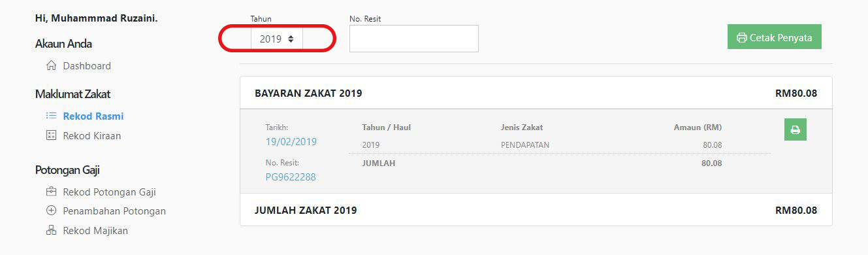Image resolution: width=868 pixels, height=255 pixels.
Task: Open the Dashboard menu item
Action: tap(87, 65)
